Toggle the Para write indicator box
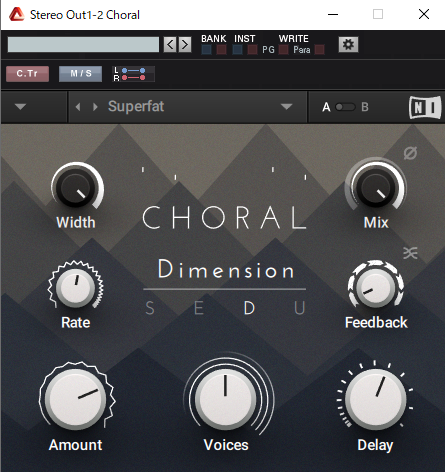445x472 pixels. click(319, 50)
